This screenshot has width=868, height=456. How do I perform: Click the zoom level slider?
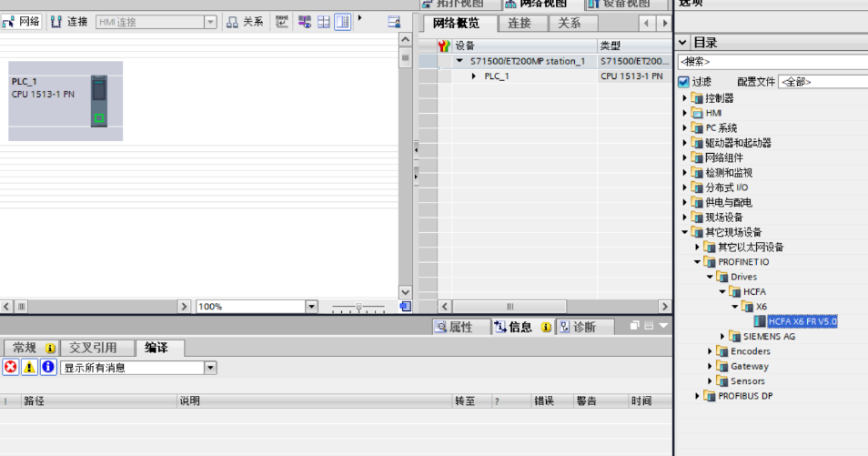point(358,307)
